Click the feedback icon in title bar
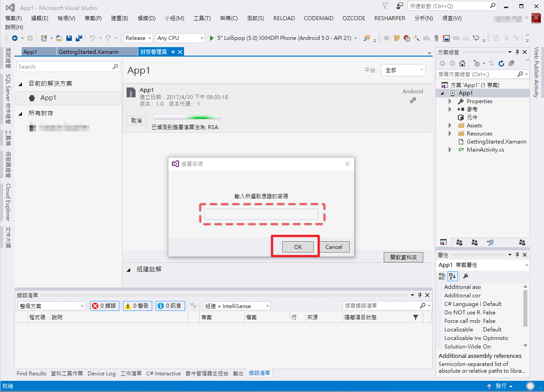The height and width of the screenshot is (392, 544). tap(399, 6)
